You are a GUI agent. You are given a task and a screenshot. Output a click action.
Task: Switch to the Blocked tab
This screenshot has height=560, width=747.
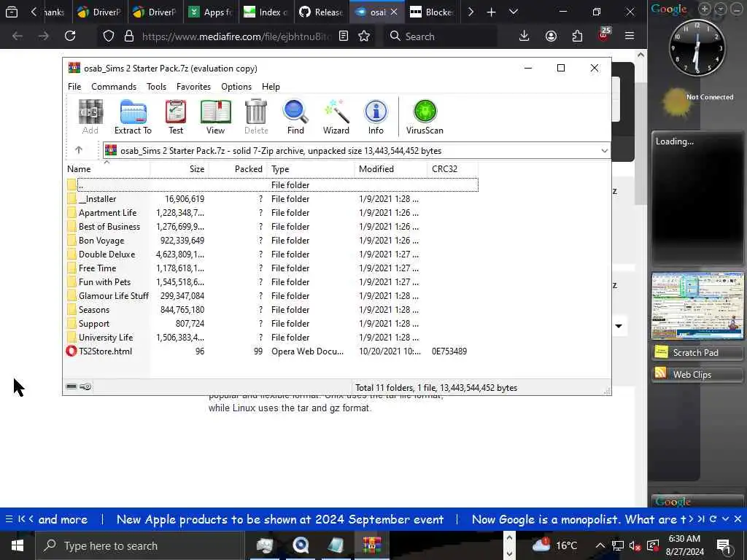click(432, 12)
